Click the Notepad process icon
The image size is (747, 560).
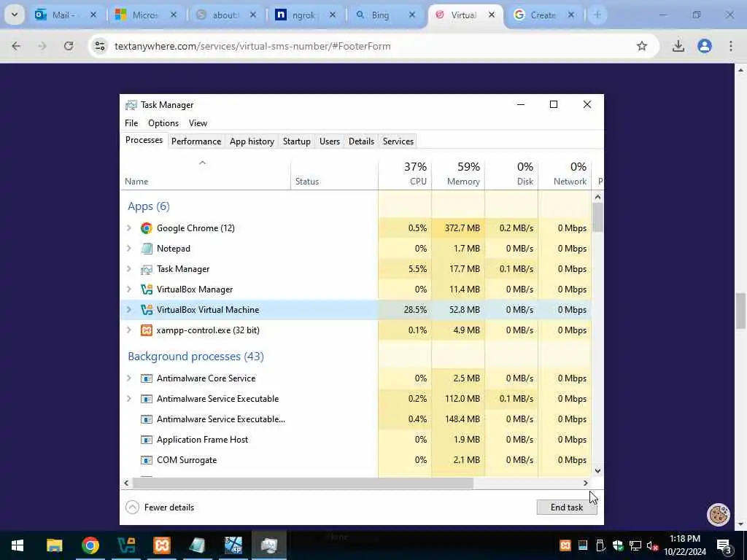(x=146, y=249)
